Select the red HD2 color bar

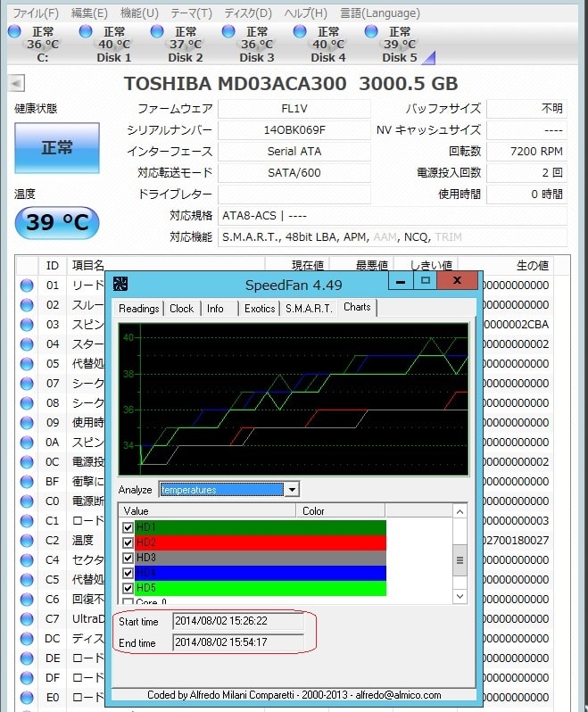coord(261,542)
